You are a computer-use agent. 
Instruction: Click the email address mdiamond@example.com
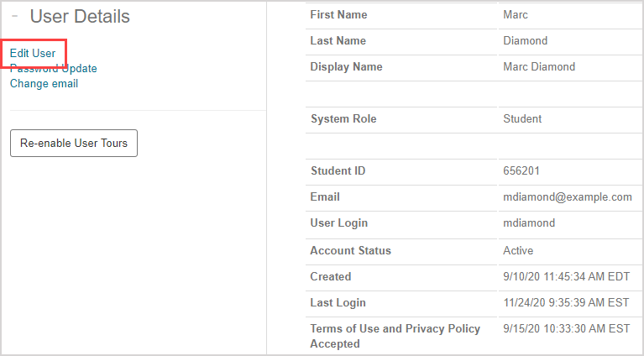tap(567, 197)
